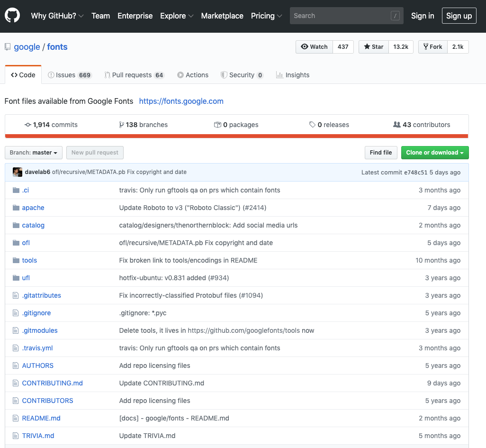Click the Sign in link
486x448 pixels.
pos(423,16)
